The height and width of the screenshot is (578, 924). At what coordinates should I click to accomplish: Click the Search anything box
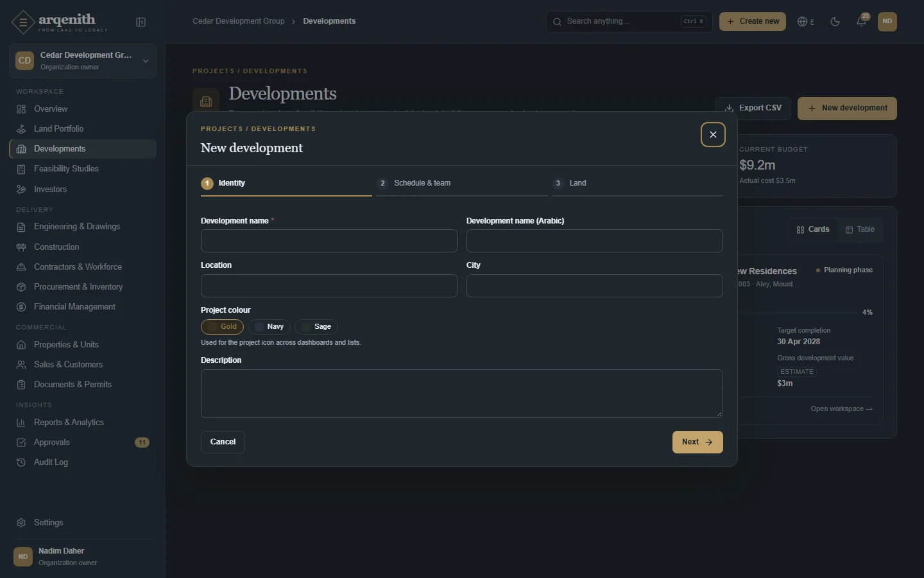pyautogui.click(x=629, y=22)
